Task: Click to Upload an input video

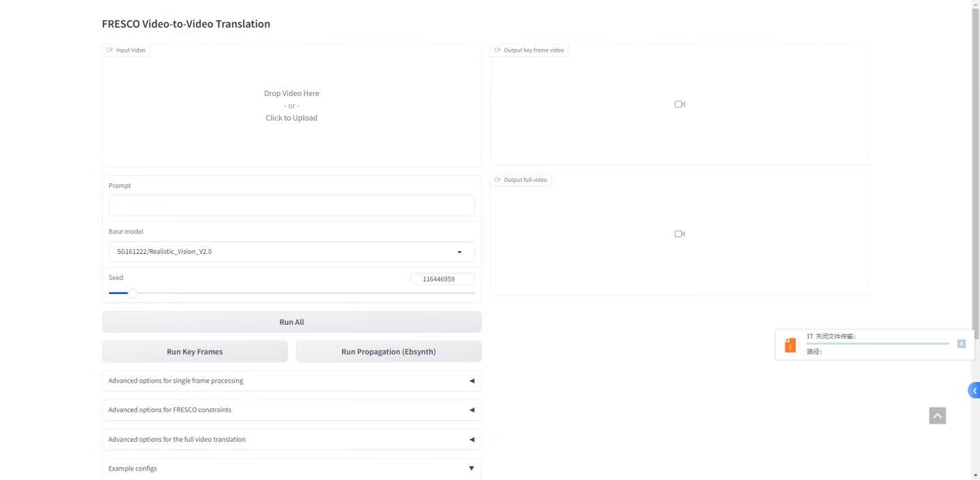Action: click(291, 118)
